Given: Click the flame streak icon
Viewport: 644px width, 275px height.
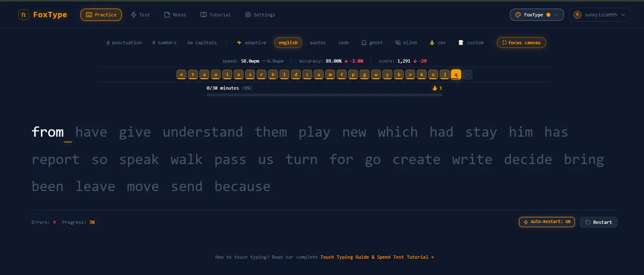Looking at the screenshot, I should [x=435, y=88].
